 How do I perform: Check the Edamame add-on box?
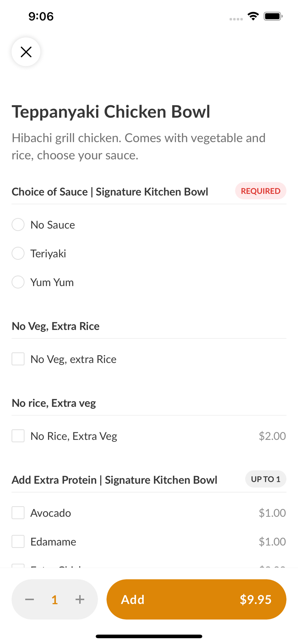click(x=18, y=542)
